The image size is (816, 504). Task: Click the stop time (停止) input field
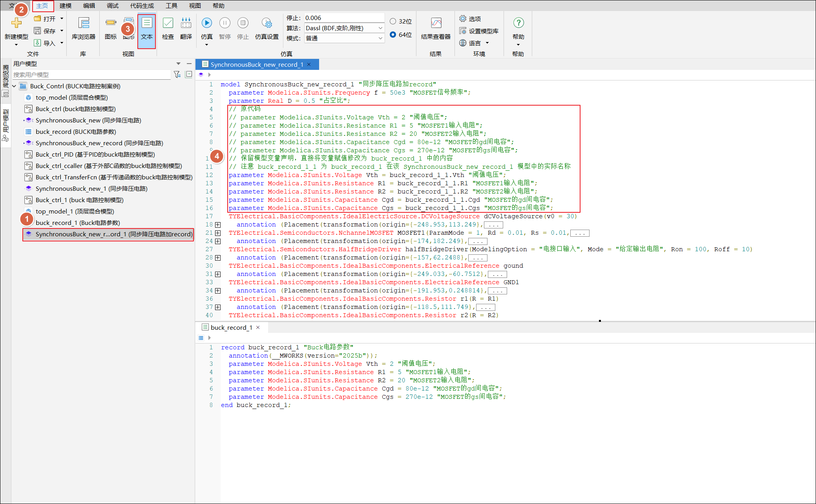[x=343, y=18]
